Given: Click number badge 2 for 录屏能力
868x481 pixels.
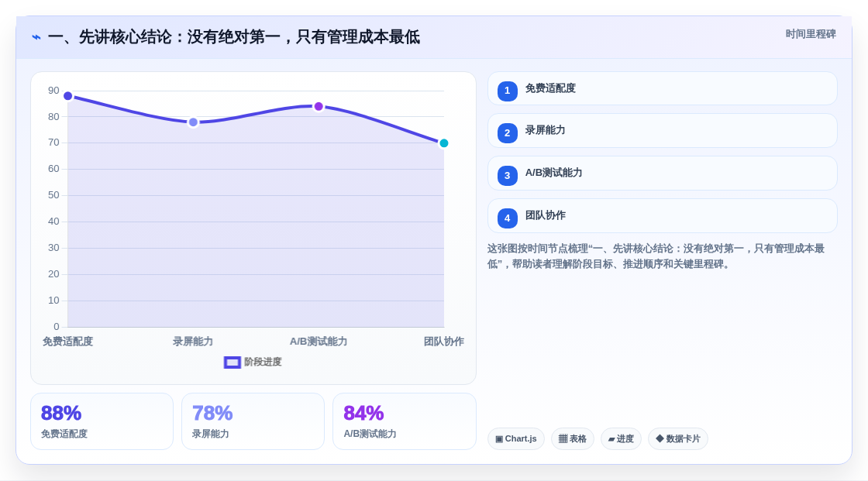Looking at the screenshot, I should coord(507,133).
